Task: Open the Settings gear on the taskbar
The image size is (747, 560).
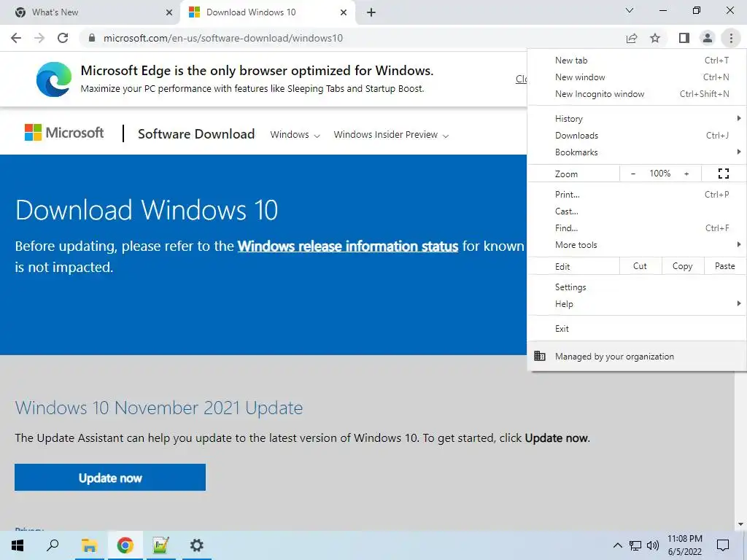Action: [x=196, y=545]
